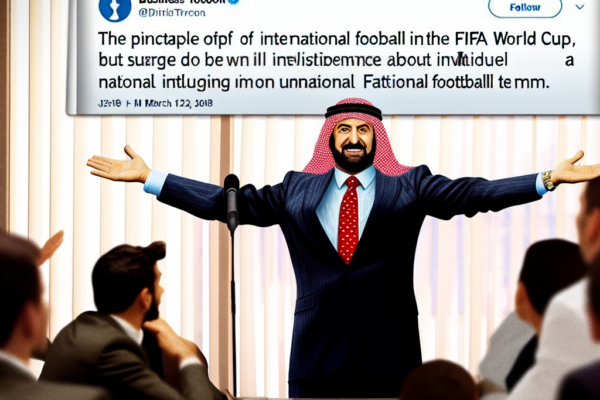Click the speaker's gold wristwatch
Image resolution: width=600 pixels, height=400 pixels.
[548, 181]
